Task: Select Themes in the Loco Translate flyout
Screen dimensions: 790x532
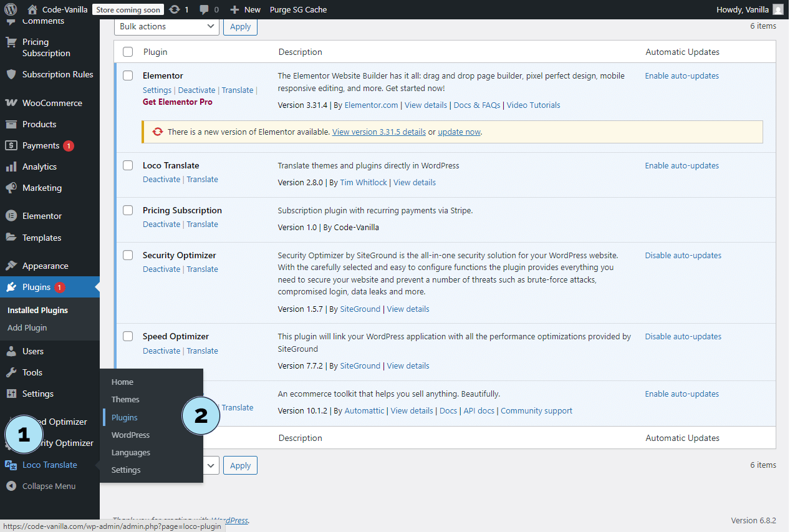Action: (125, 399)
